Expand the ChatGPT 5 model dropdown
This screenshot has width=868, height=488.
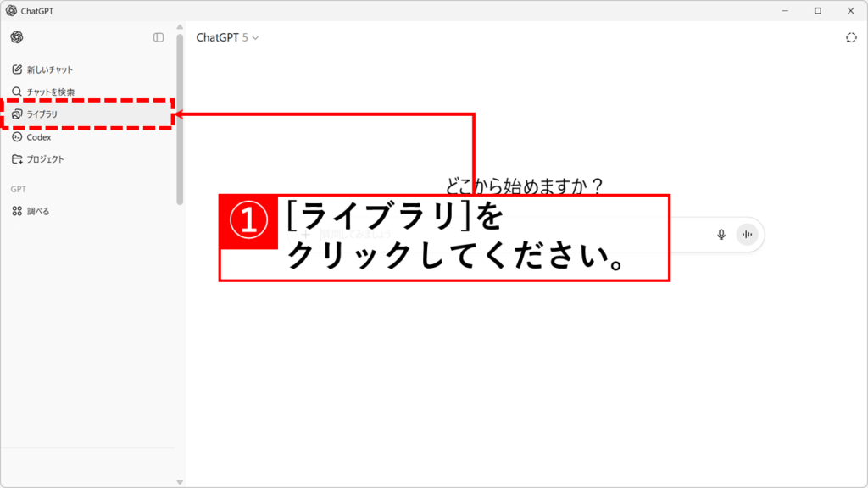tap(227, 37)
